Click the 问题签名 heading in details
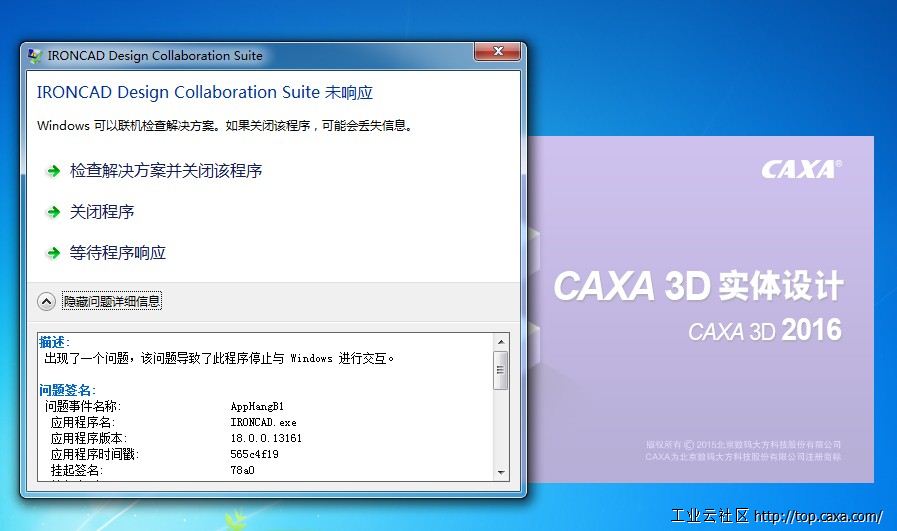This screenshot has height=531, width=897. tap(67, 390)
